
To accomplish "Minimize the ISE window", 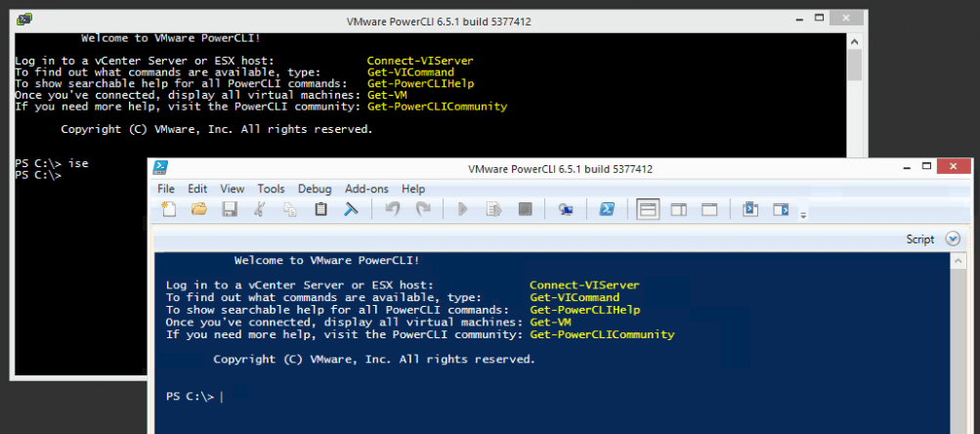I will [908, 167].
